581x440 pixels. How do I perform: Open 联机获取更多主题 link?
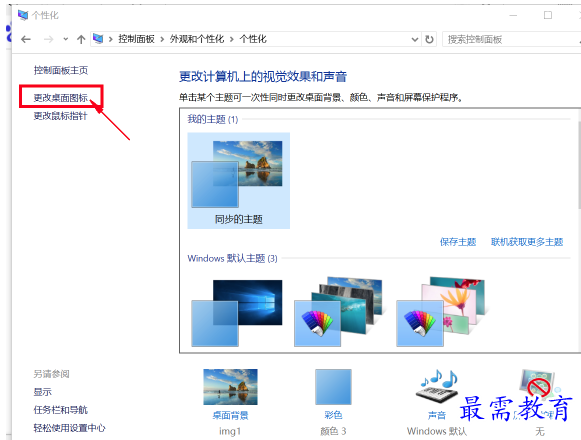(527, 242)
